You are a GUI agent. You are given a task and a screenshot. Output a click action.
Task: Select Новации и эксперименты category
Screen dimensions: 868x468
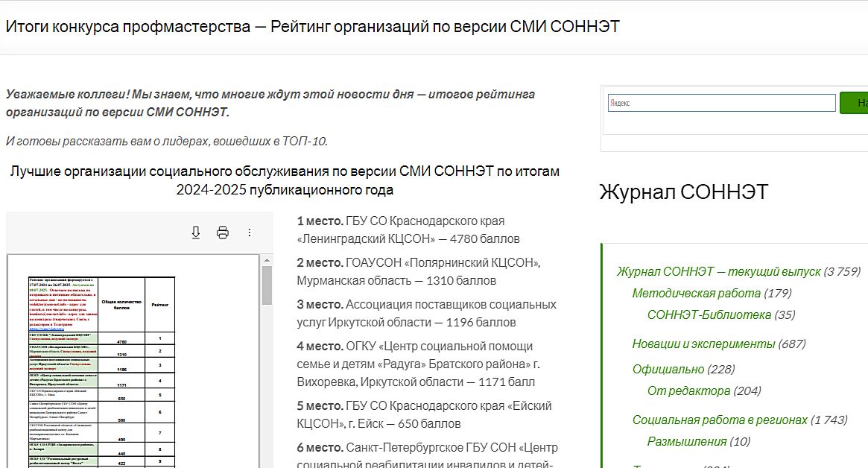[703, 344]
